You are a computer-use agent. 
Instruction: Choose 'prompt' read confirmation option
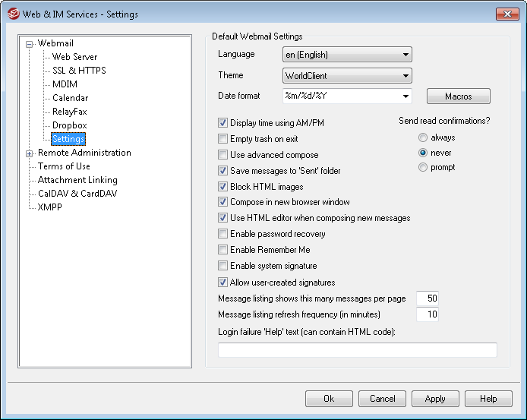click(423, 167)
